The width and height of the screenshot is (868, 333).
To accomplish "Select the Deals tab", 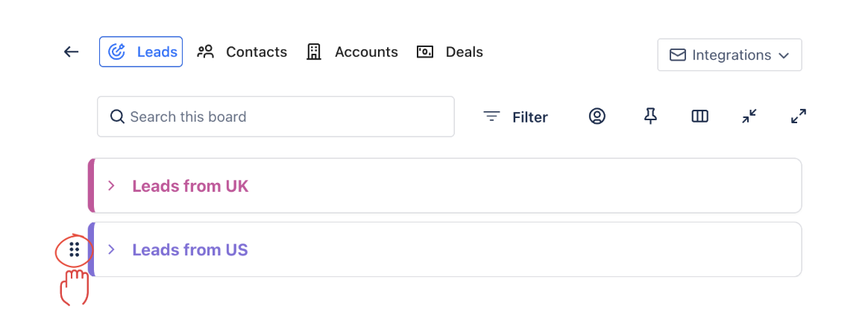I will (x=450, y=52).
